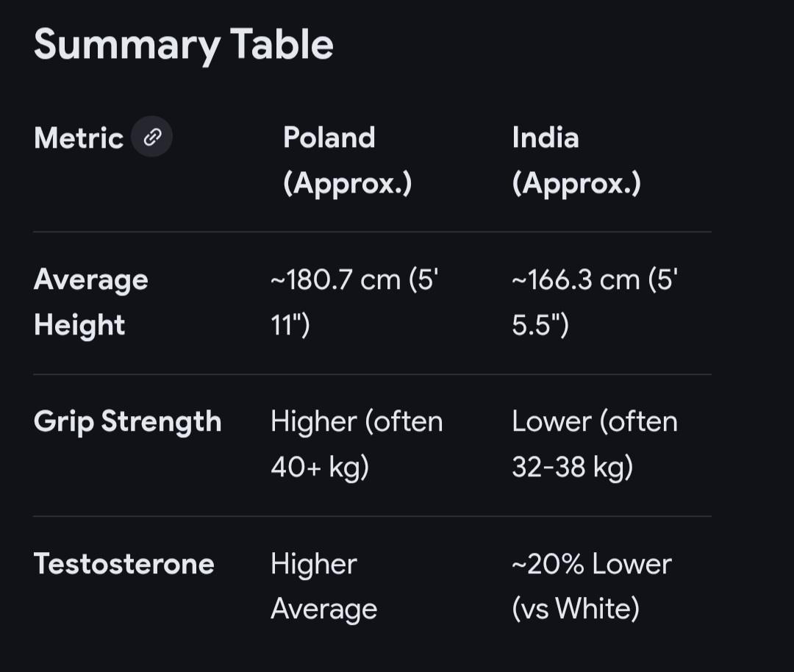
Task: Click India's ~166.3 cm height value
Action: click(x=595, y=281)
